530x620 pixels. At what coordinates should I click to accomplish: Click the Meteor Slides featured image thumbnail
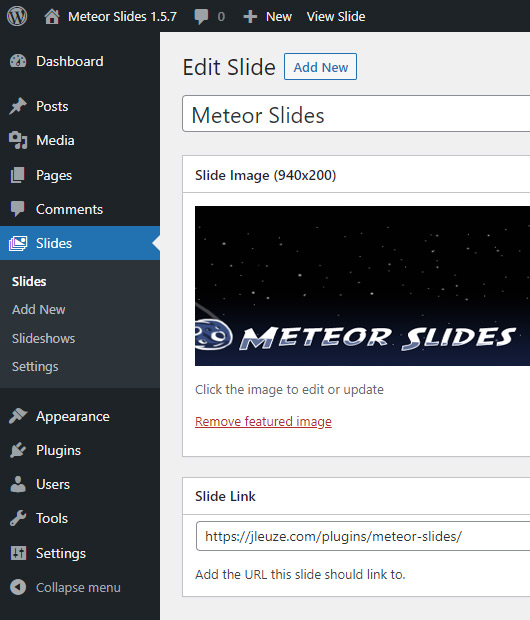tap(362, 286)
